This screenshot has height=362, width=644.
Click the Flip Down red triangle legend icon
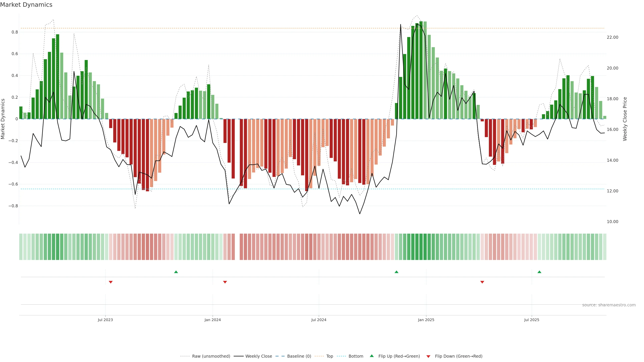(x=428, y=356)
